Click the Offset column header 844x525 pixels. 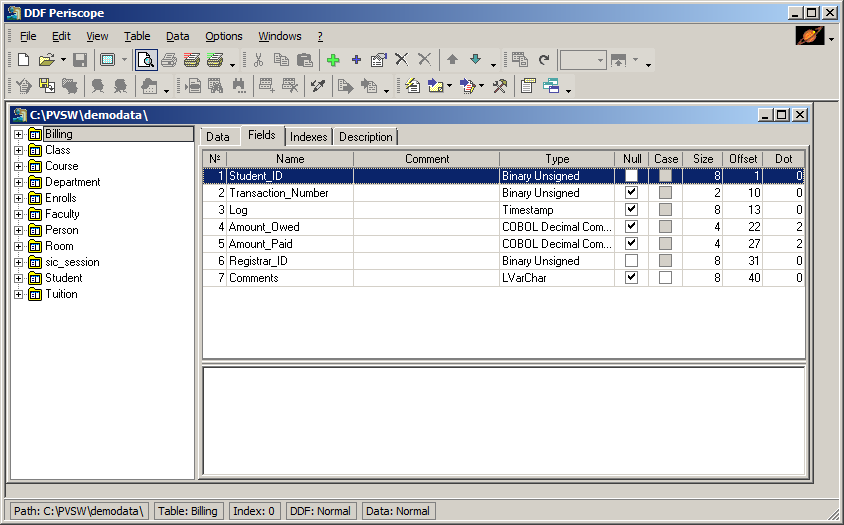click(x=743, y=159)
